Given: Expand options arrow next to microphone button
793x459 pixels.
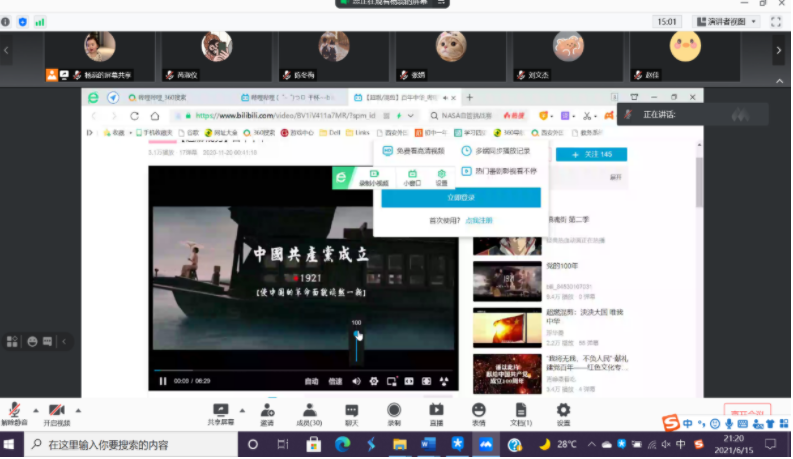Looking at the screenshot, I should 35,410.
